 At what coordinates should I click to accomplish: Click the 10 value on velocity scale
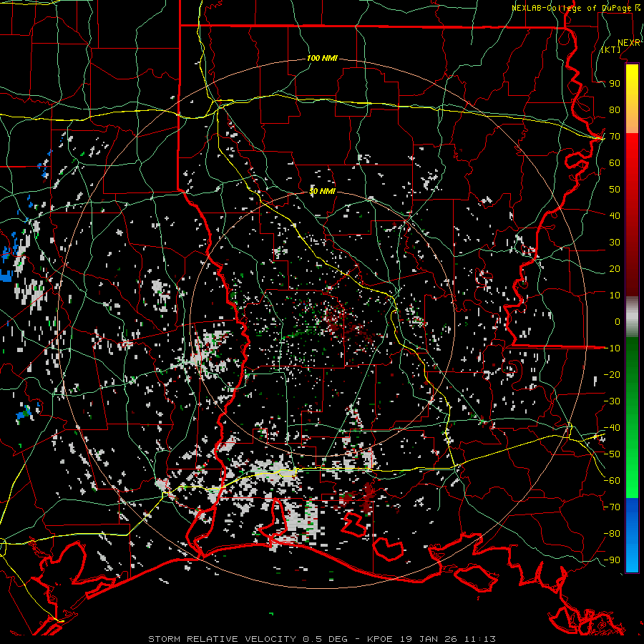click(615, 296)
